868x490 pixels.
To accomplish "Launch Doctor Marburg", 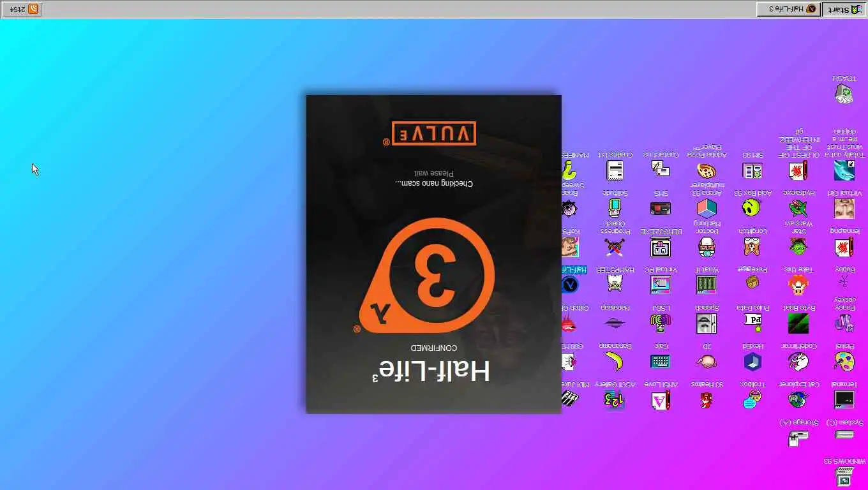I will 706,246.
